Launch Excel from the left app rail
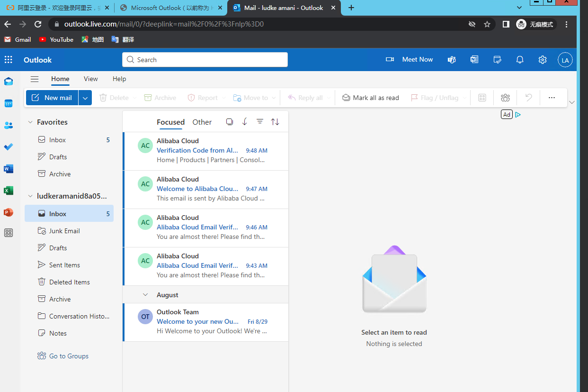 click(x=9, y=191)
